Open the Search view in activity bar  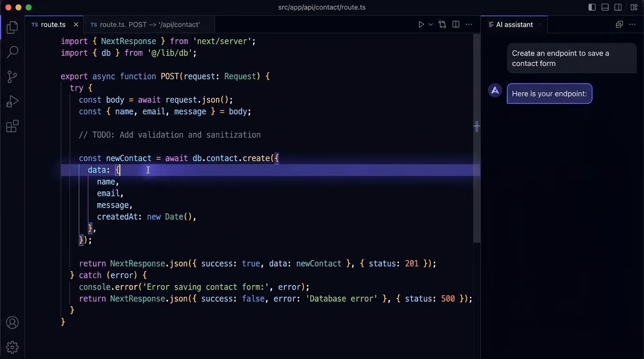click(x=13, y=52)
